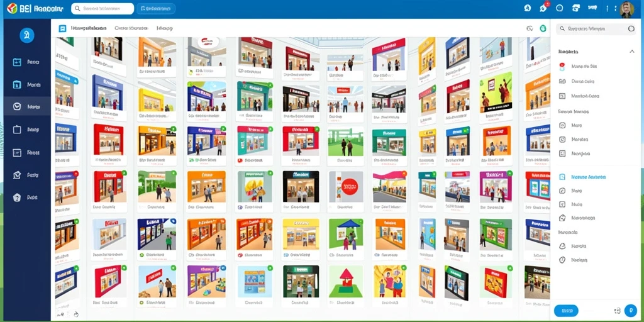The width and height of the screenshot is (644, 322).
Task: Click the blue pill button at panel bottom
Action: tap(566, 311)
